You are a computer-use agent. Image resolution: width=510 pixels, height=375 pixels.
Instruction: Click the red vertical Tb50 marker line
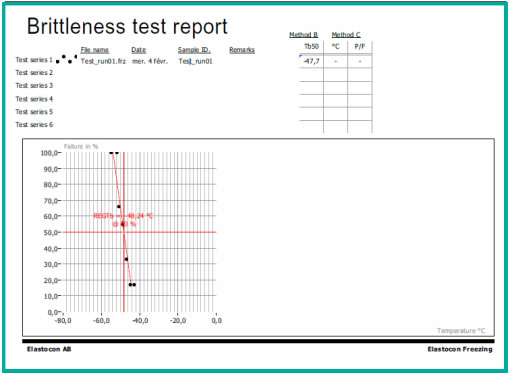124,267
